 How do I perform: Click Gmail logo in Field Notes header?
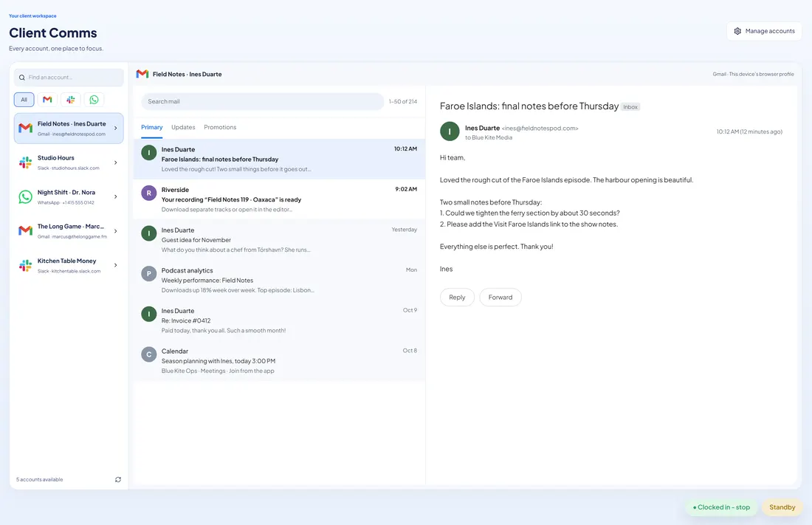click(142, 74)
